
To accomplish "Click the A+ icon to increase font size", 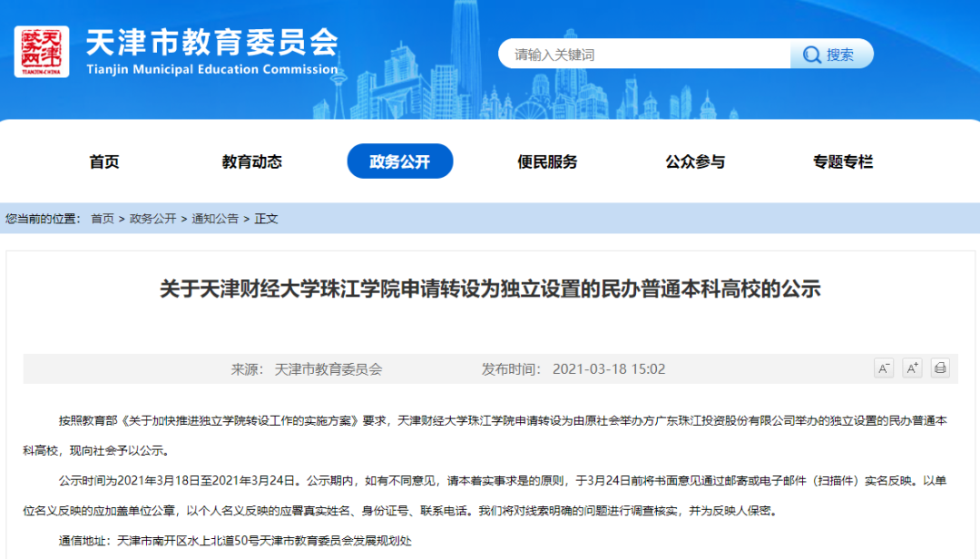I will pyautogui.click(x=912, y=368).
